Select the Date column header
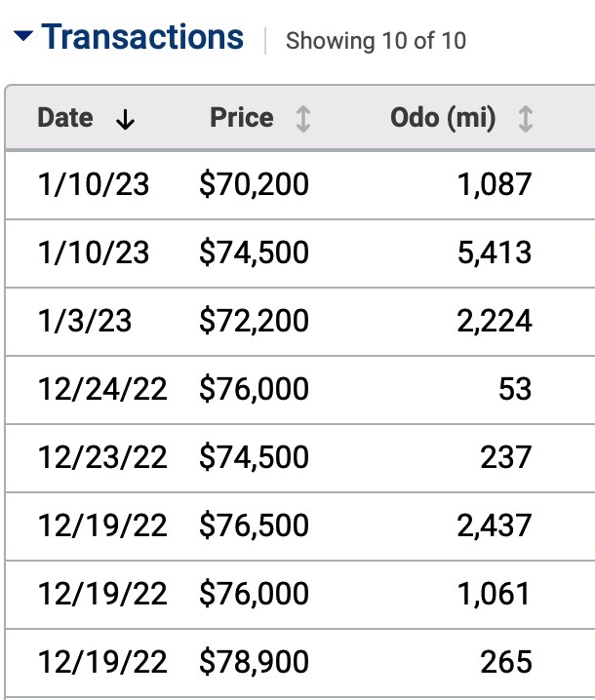Image resolution: width=595 pixels, height=700 pixels. click(65, 119)
